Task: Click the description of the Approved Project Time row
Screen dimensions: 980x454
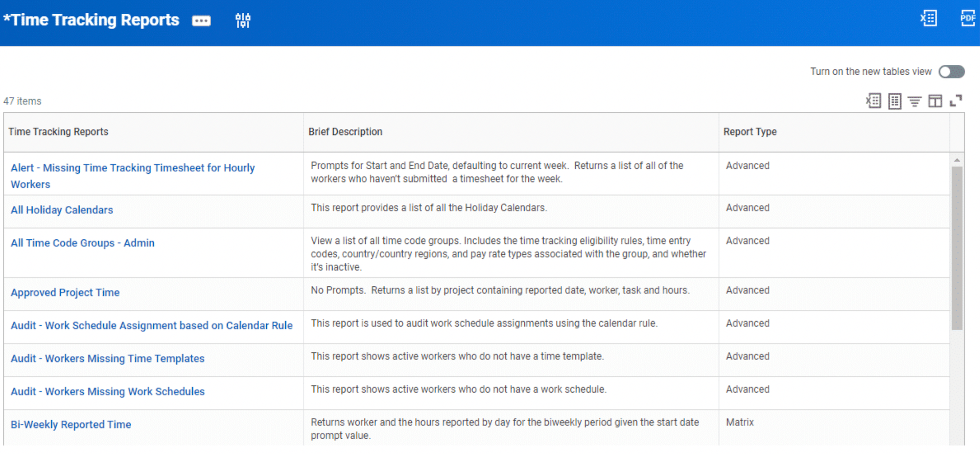Action: tap(500, 290)
